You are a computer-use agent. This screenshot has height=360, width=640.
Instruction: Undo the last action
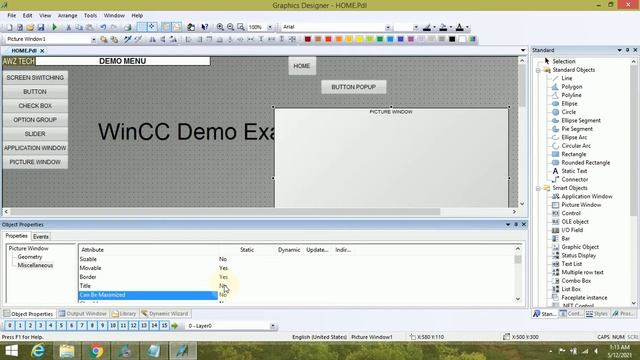pyautogui.click(x=103, y=27)
